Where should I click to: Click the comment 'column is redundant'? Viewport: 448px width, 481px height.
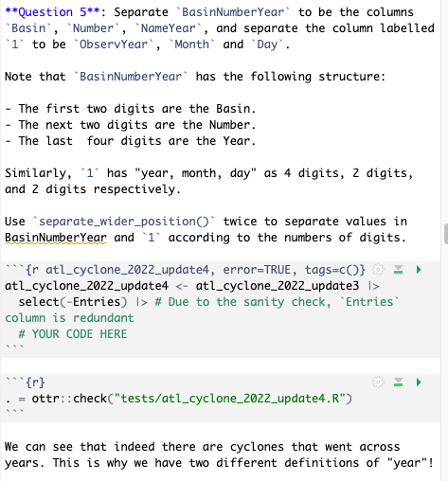(x=69, y=318)
